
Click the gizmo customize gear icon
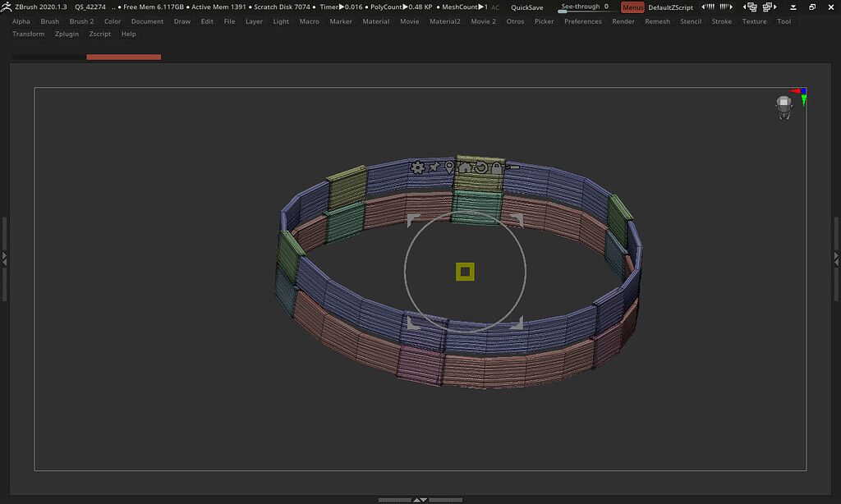pyautogui.click(x=417, y=167)
